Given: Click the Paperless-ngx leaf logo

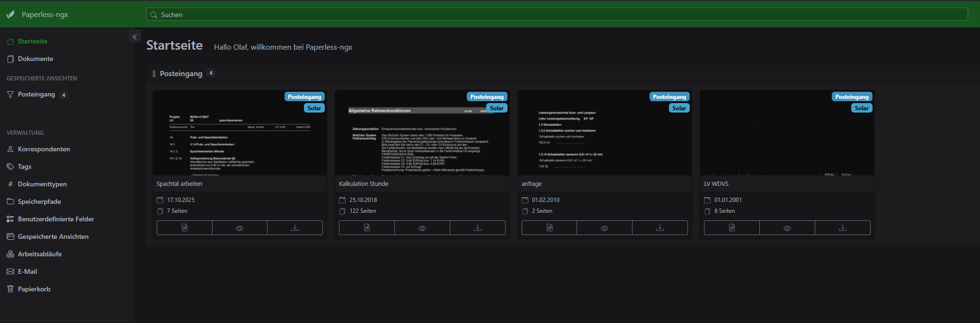Looking at the screenshot, I should pyautogui.click(x=10, y=15).
